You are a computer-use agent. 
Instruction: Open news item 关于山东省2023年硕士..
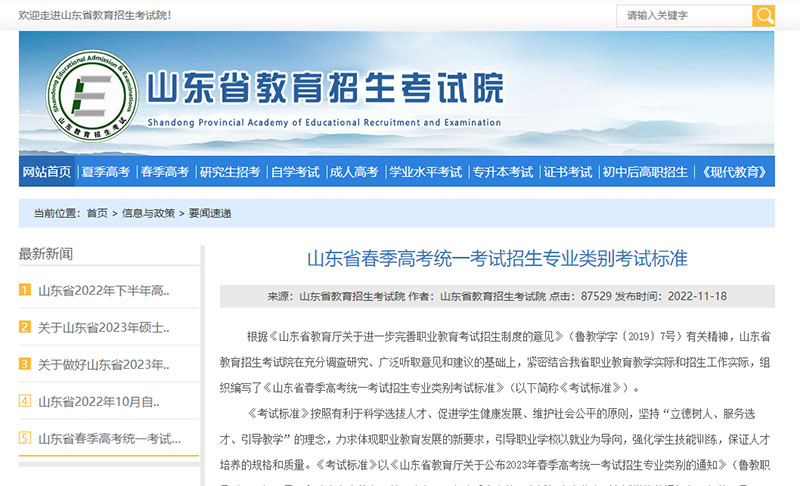[x=104, y=327]
